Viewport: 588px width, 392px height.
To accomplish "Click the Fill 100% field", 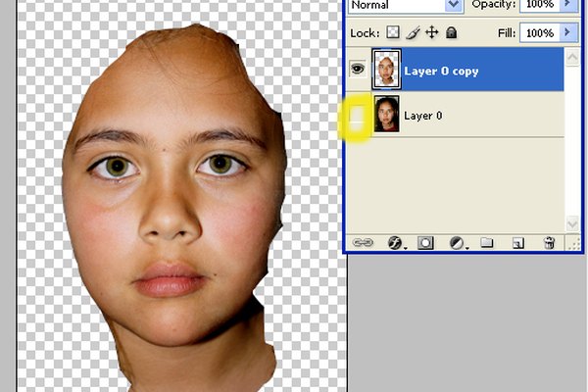I will click(540, 33).
